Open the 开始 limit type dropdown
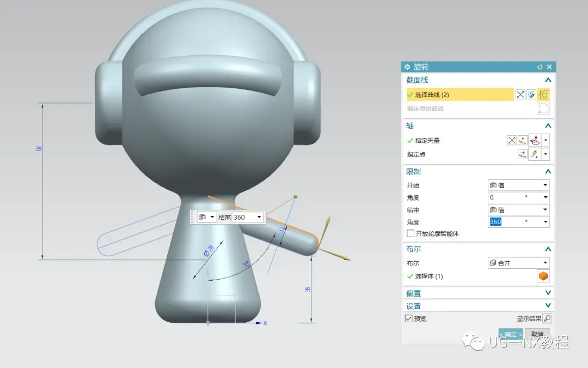This screenshot has width=588, height=368. [x=519, y=185]
